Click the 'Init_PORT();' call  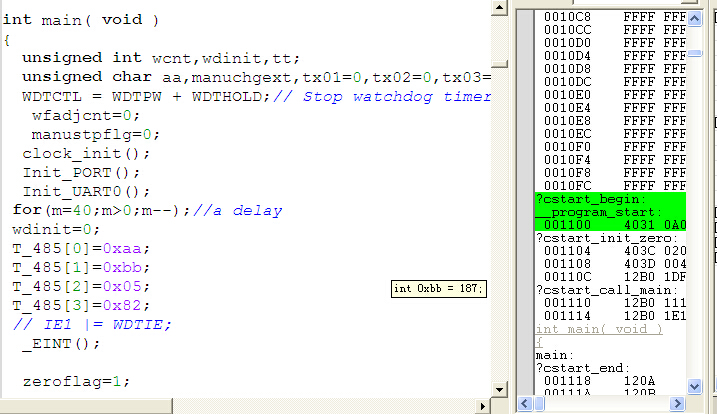coord(81,172)
